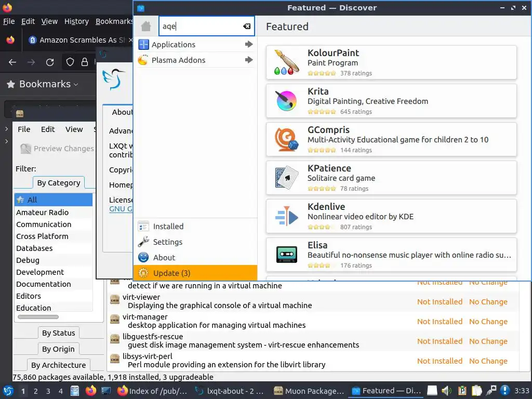
Task: Click the update notifier tray icon
Action: point(505,391)
